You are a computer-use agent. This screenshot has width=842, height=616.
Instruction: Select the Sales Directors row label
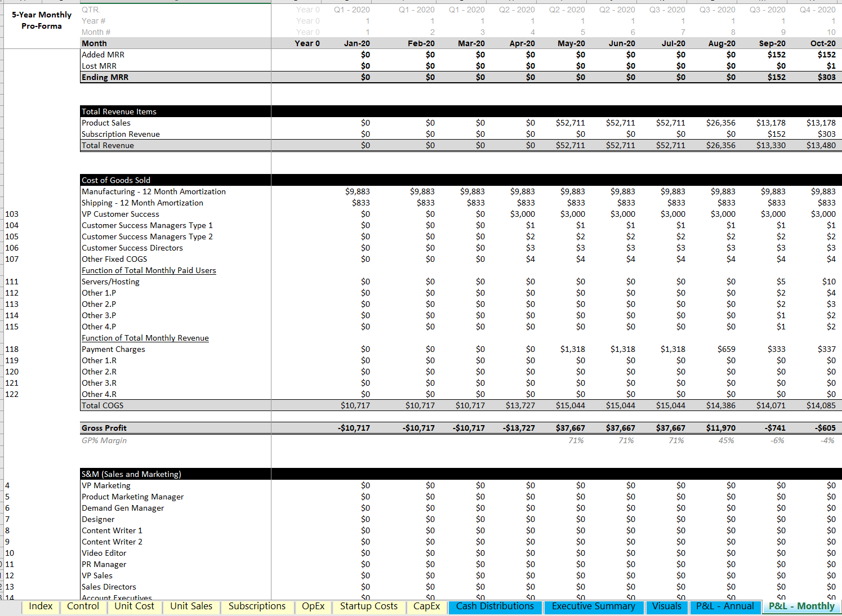[x=109, y=587]
